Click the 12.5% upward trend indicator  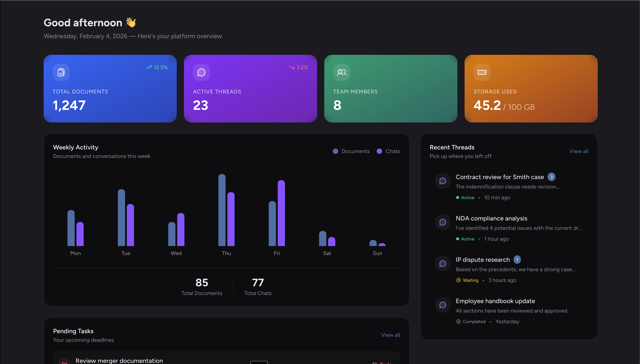click(157, 67)
